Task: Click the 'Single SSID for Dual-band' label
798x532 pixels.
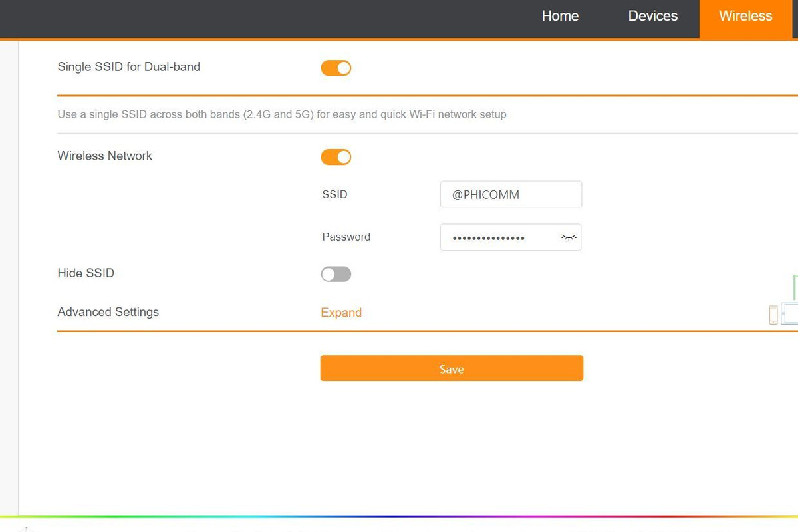Action: point(129,66)
